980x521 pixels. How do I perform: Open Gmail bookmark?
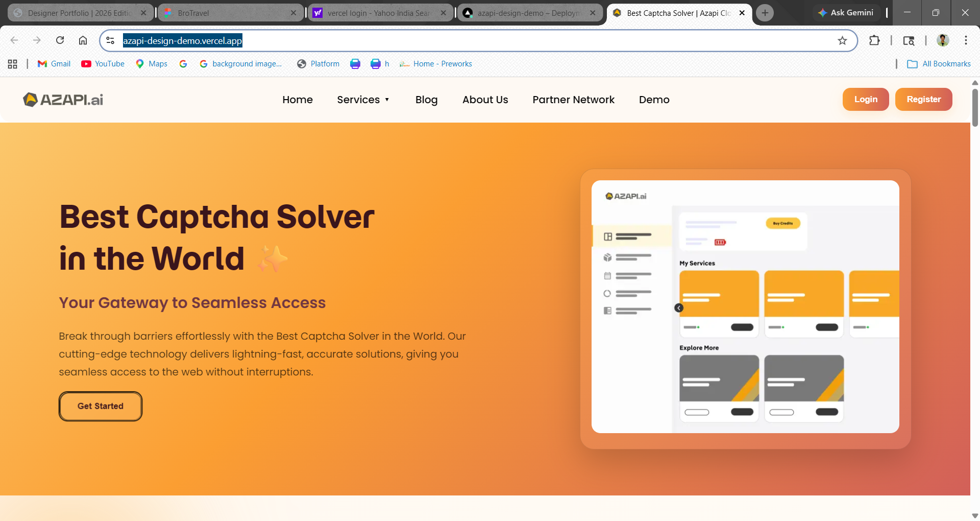(x=54, y=64)
